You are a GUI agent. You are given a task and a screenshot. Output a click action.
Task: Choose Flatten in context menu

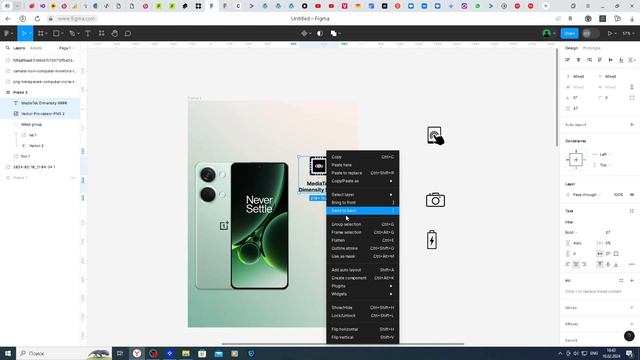pos(362,240)
